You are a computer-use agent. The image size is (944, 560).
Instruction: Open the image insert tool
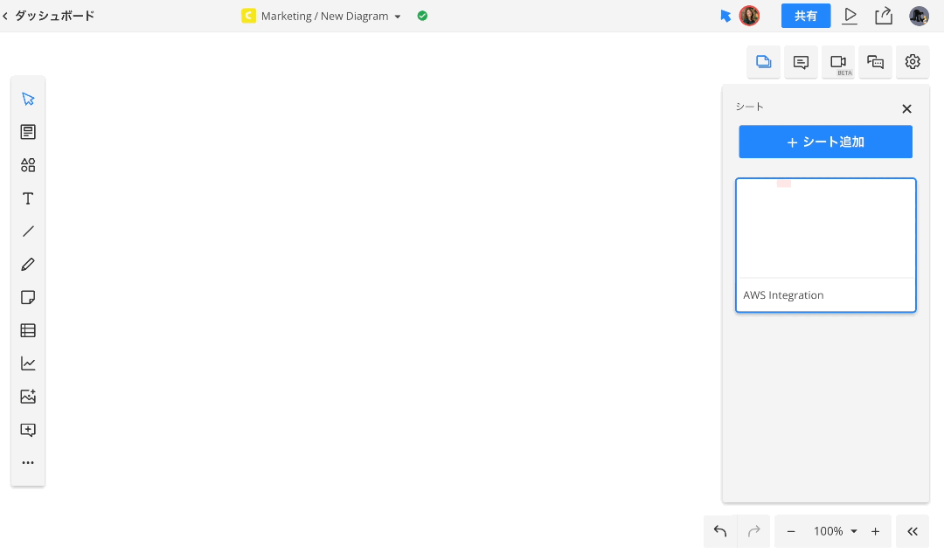pos(28,397)
